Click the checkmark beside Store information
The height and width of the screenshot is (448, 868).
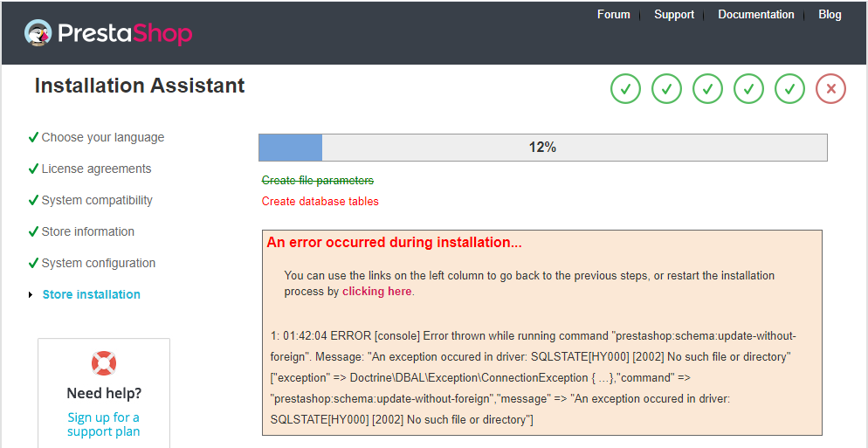(x=33, y=231)
